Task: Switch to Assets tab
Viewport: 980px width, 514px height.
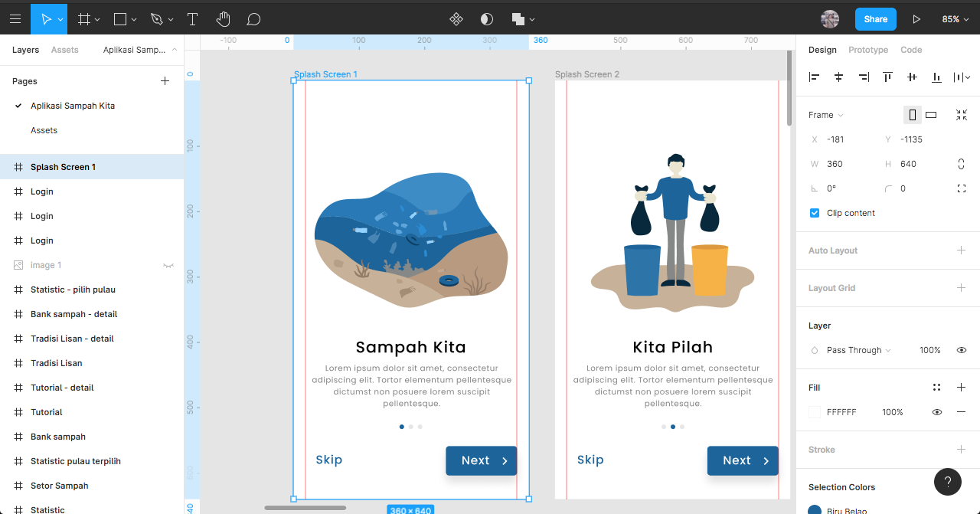Action: tap(64, 50)
